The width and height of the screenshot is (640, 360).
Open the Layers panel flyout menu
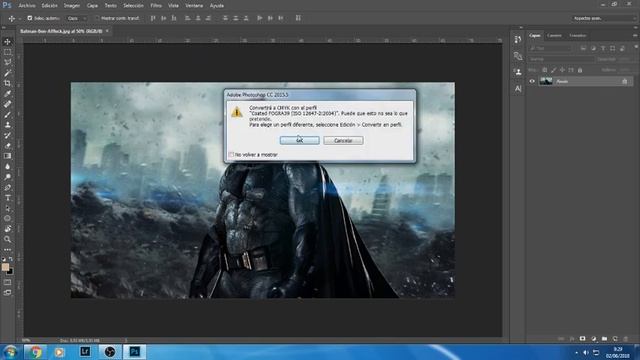pyautogui.click(x=635, y=36)
